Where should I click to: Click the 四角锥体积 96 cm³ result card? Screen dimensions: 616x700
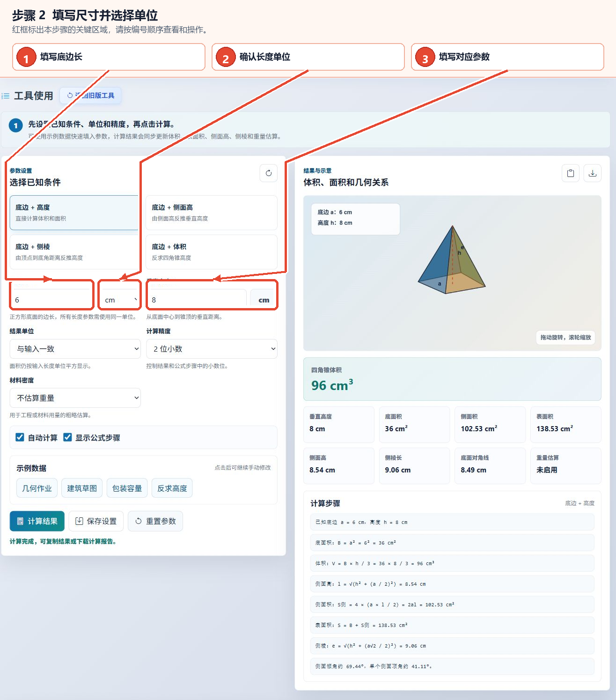[452, 379]
